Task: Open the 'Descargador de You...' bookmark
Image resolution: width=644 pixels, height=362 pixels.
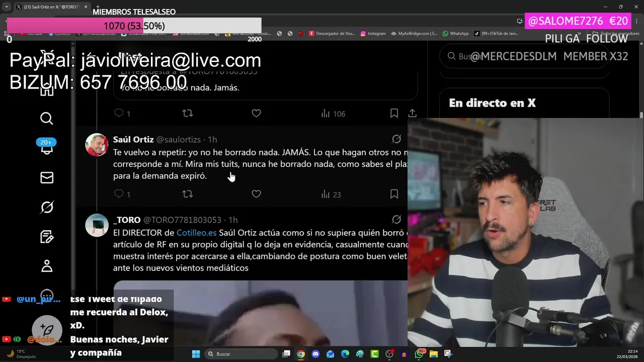Action: pyautogui.click(x=332, y=34)
